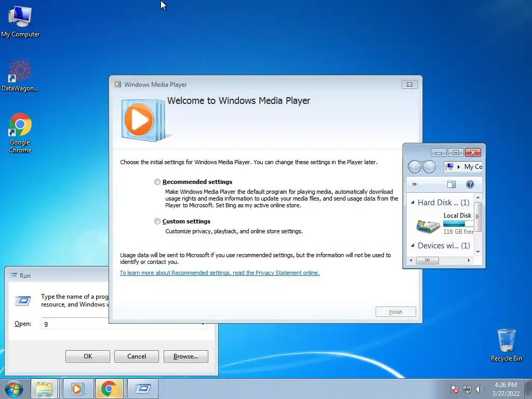
Task: Open the Google Chrome desktop shortcut
Action: click(x=20, y=132)
